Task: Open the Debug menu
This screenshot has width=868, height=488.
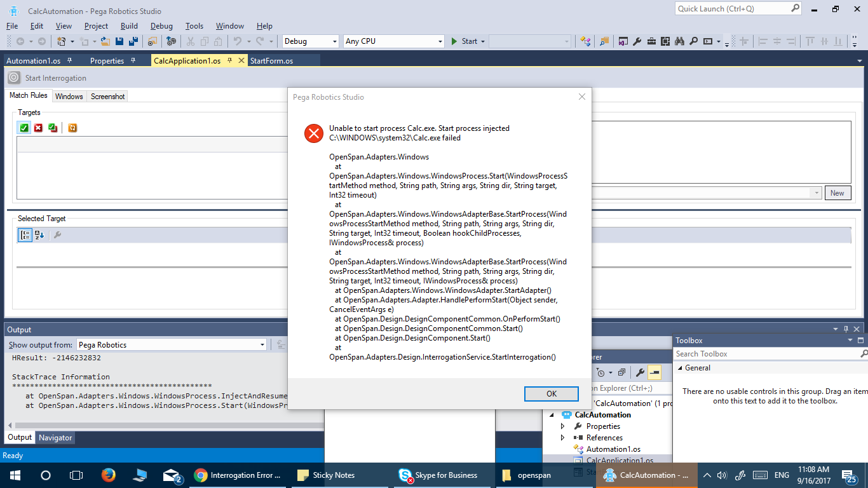Action: [x=161, y=26]
